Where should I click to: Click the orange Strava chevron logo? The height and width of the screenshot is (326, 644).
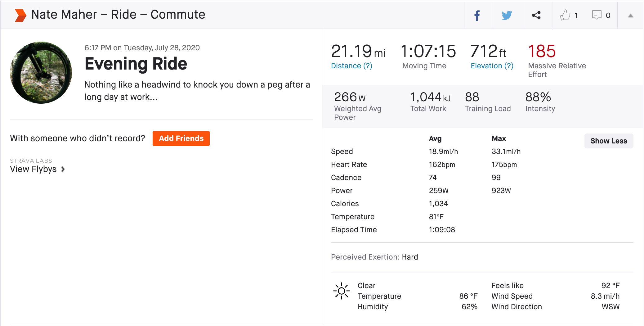[x=20, y=15]
